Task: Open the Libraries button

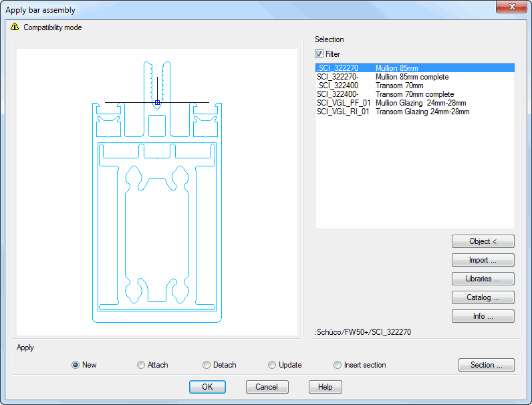Action: [x=483, y=279]
